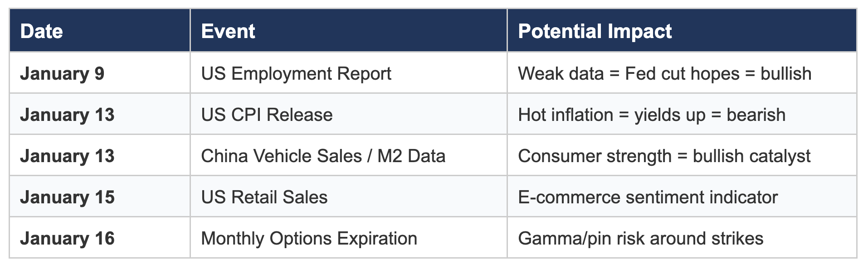This screenshot has height=269, width=868.
Task: Click the Hot inflation yields up bearish cell
Action: tap(682, 114)
